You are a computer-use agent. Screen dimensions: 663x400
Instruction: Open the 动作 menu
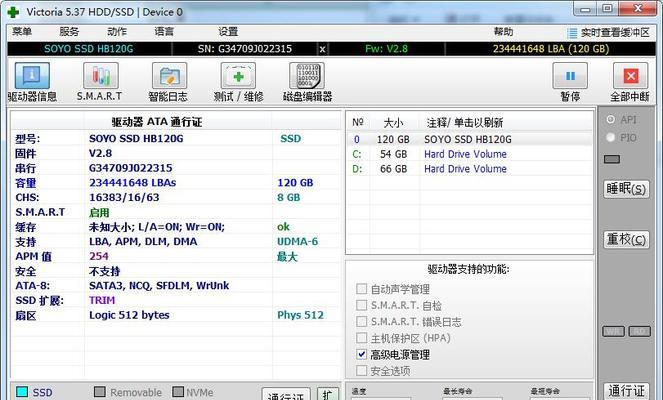point(117,31)
